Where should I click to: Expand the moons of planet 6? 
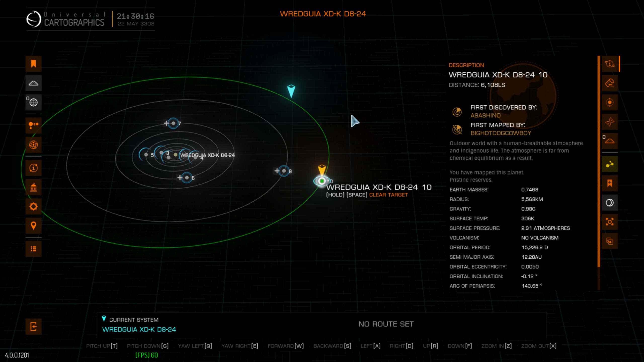point(180,178)
